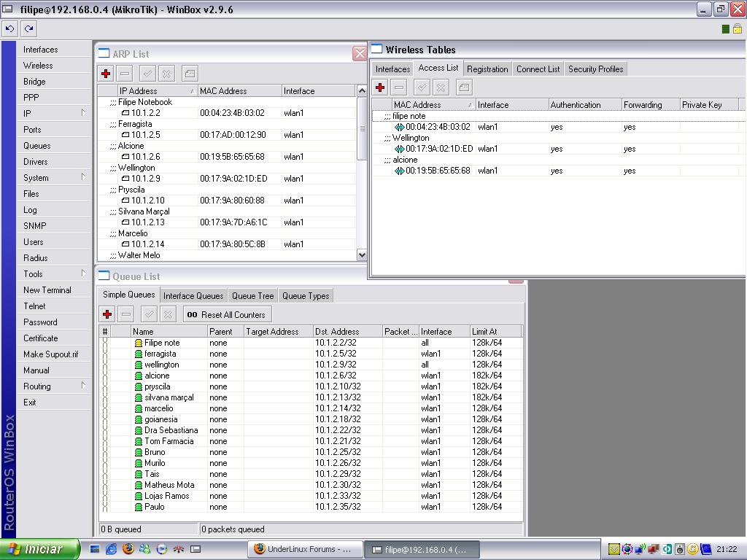This screenshot has width=747, height=560.
Task: Switch to Security Profiles tab
Action: 595,69
